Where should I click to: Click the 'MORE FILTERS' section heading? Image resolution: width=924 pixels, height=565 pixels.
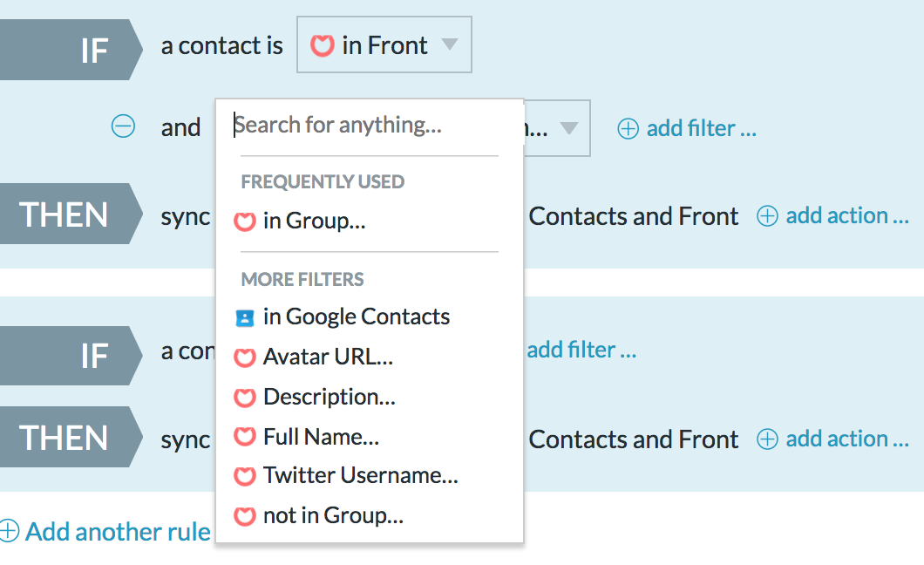[302, 279]
